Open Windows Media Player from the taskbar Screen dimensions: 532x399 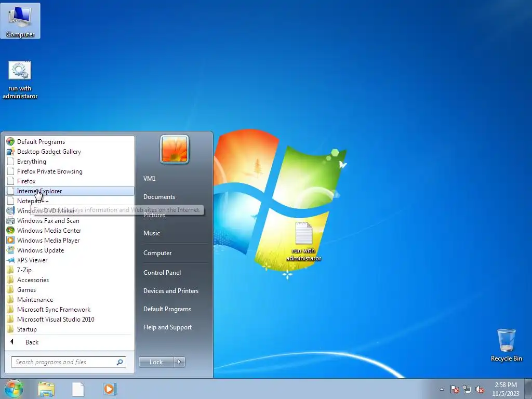[109, 390]
